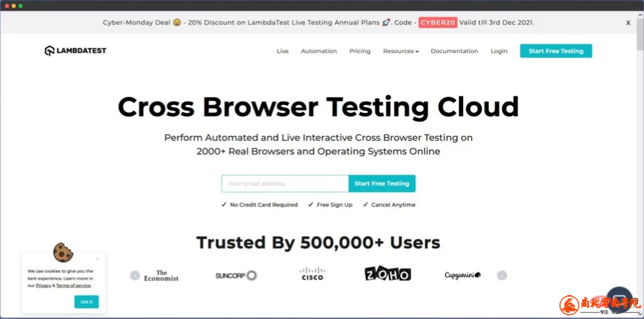Minimize the window with the yellow button

tap(14, 6)
